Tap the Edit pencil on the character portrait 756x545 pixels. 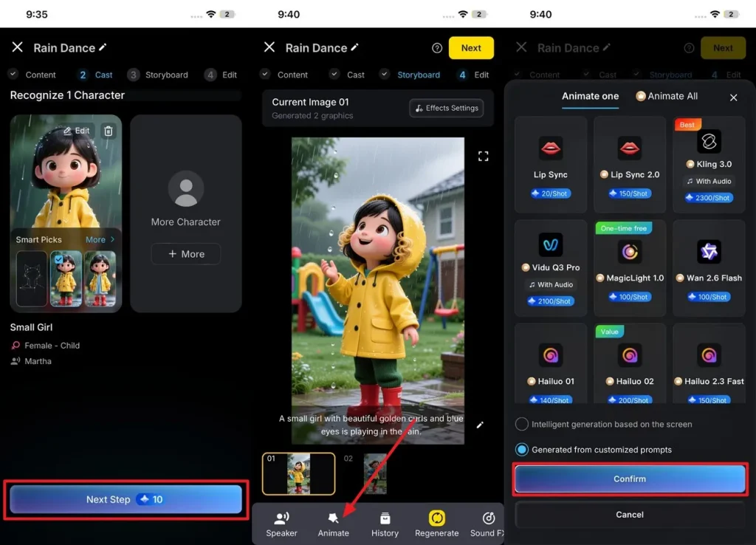coord(77,131)
